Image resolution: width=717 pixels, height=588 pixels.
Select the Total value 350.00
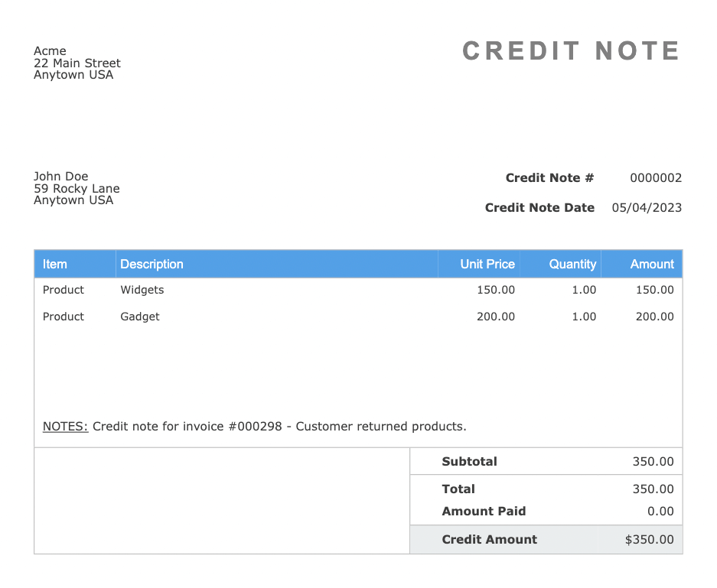[653, 489]
